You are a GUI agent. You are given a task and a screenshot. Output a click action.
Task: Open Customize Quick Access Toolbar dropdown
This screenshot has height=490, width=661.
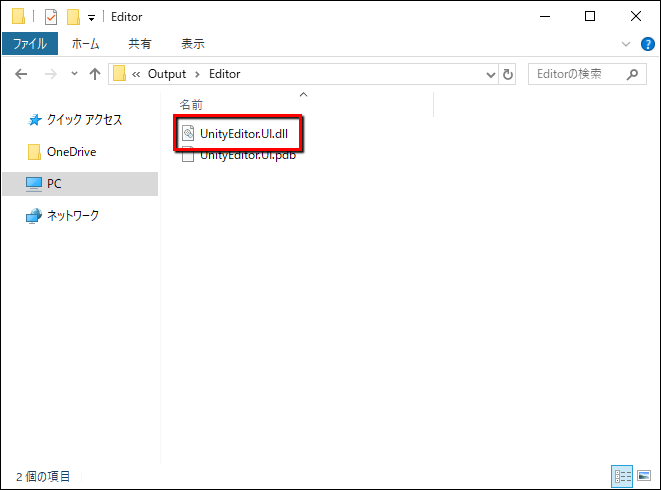tap(91, 18)
